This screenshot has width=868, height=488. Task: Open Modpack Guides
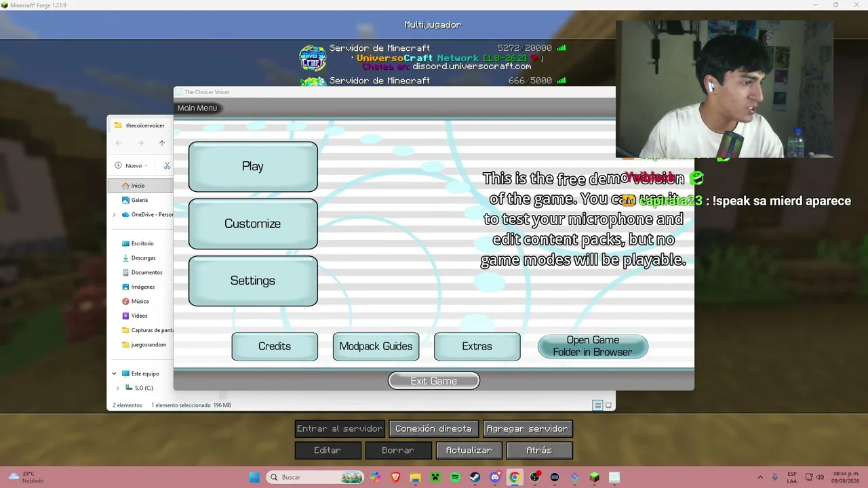tap(376, 346)
